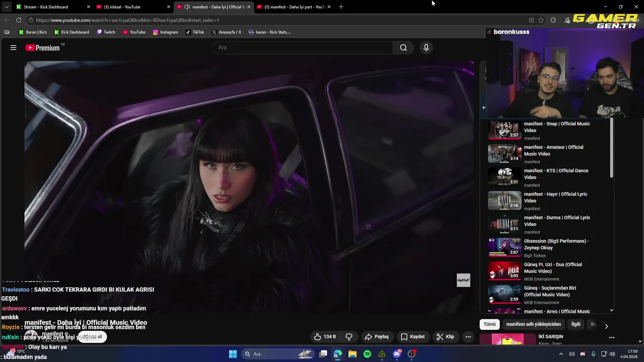
Task: Open the YouTube bookmark
Action: (134, 32)
